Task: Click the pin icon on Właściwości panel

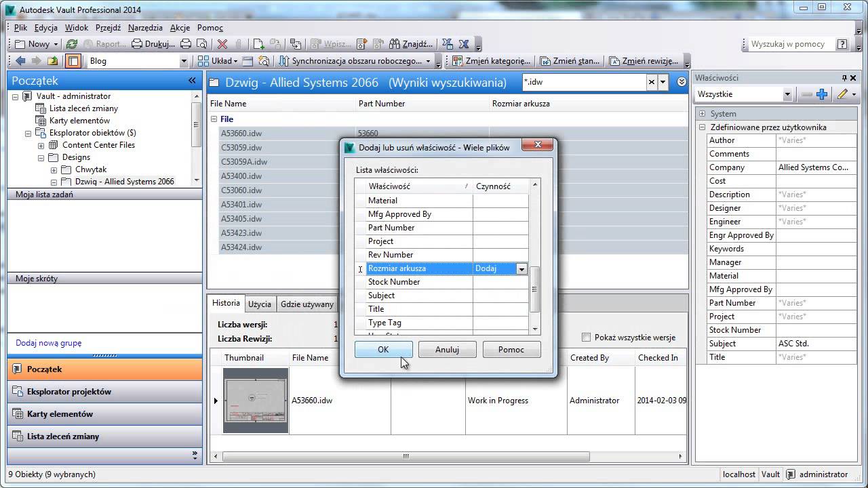Action: (844, 78)
